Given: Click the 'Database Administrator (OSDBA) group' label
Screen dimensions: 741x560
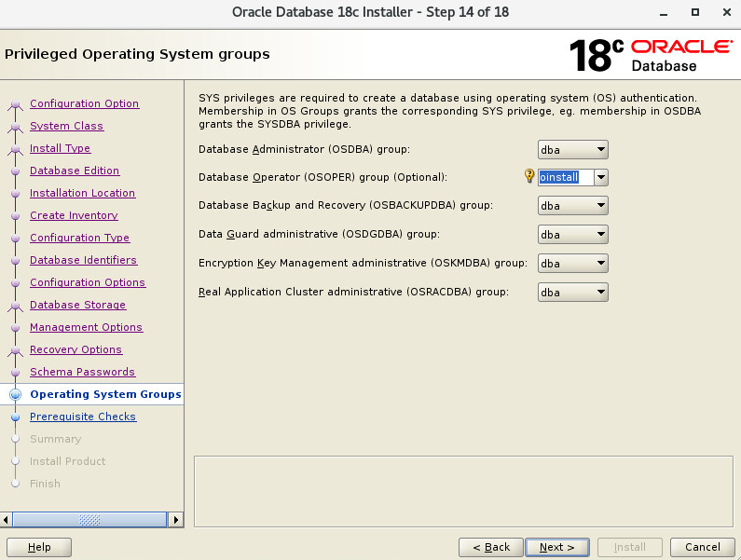Looking at the screenshot, I should pyautogui.click(x=305, y=149).
